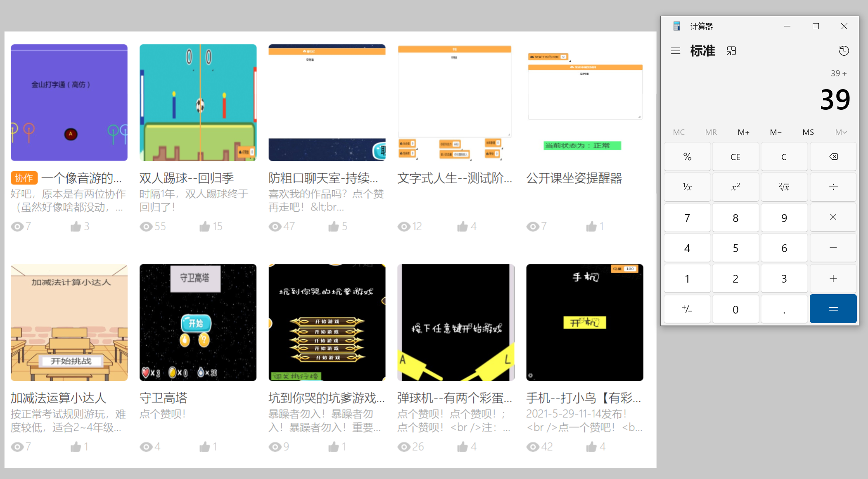Image resolution: width=868 pixels, height=479 pixels.
Task: Open the 弹球机 pinball thumbnail
Action: (x=456, y=322)
